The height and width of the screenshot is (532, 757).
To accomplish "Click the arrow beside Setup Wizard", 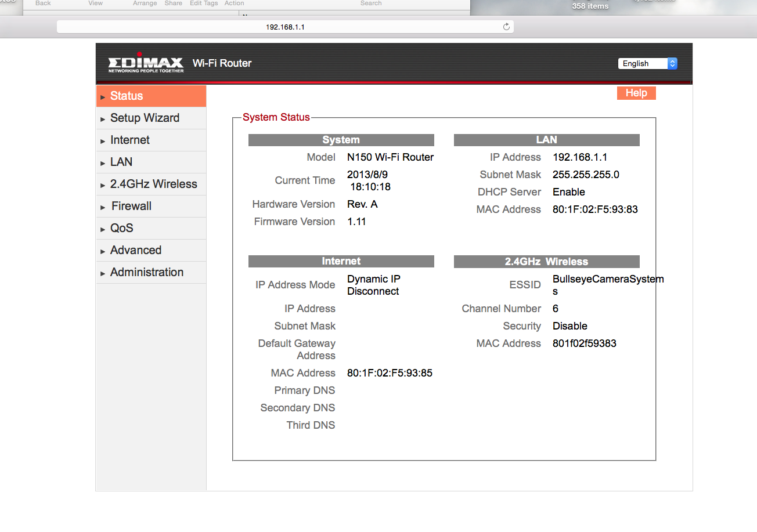I will (103, 119).
